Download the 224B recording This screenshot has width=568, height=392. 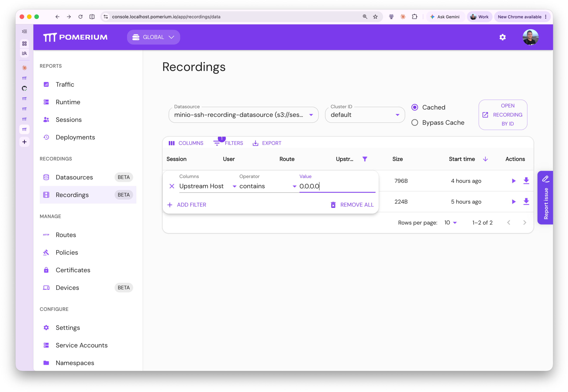tap(526, 202)
